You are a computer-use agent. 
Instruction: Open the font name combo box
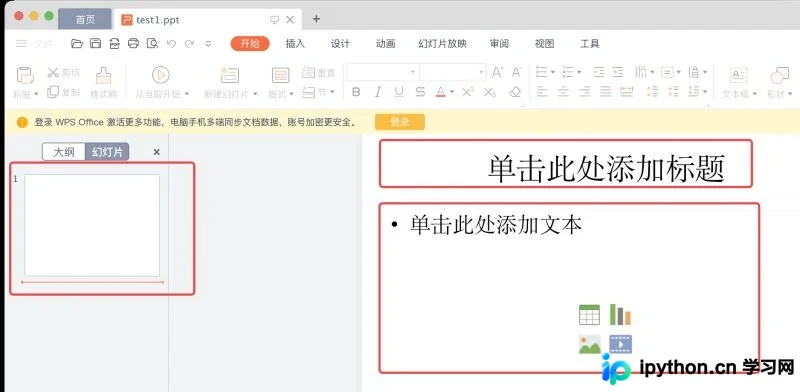(382, 72)
